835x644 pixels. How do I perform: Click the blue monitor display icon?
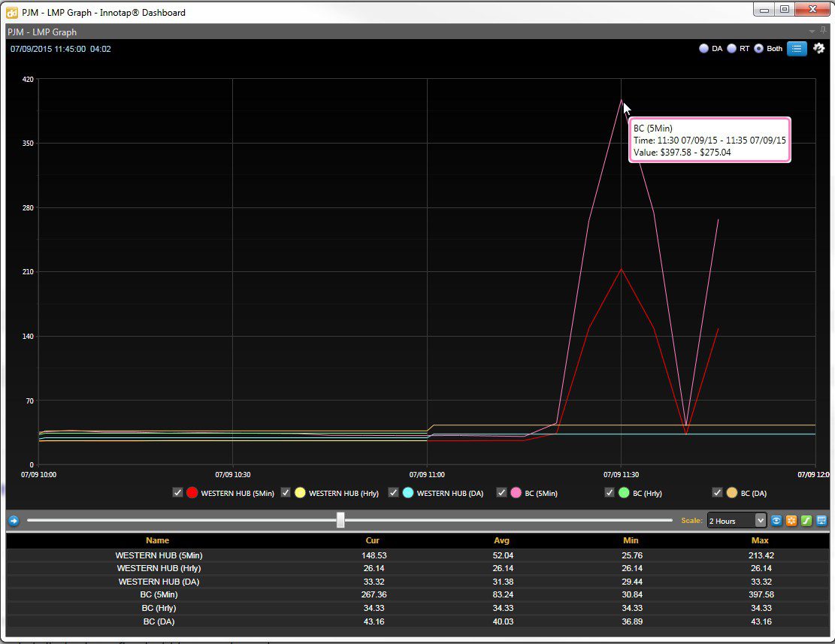[821, 521]
